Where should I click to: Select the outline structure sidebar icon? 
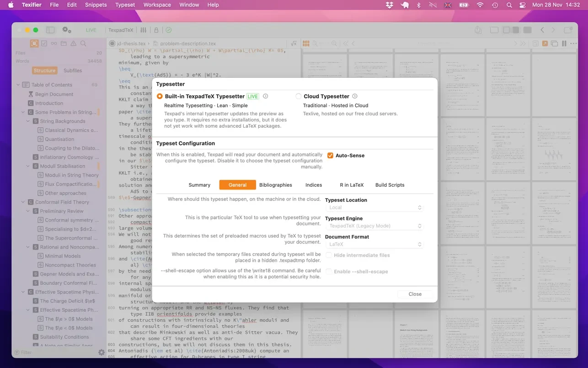[34, 43]
